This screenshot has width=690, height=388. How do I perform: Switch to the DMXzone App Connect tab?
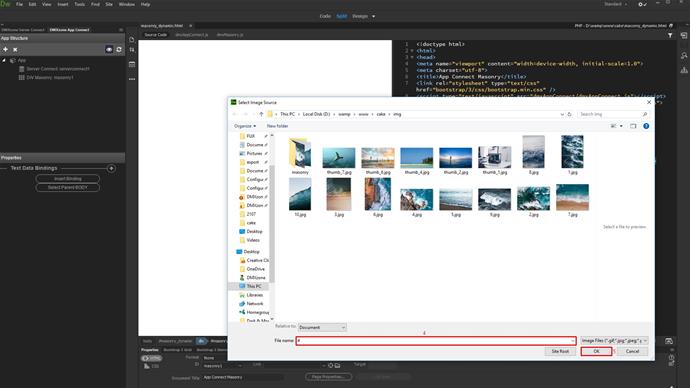tap(70, 30)
